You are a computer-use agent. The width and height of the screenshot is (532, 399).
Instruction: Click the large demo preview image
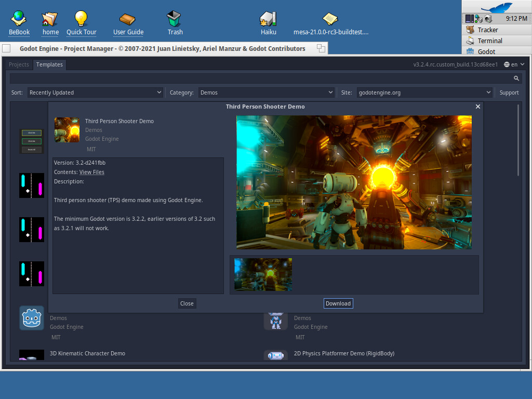(x=354, y=182)
